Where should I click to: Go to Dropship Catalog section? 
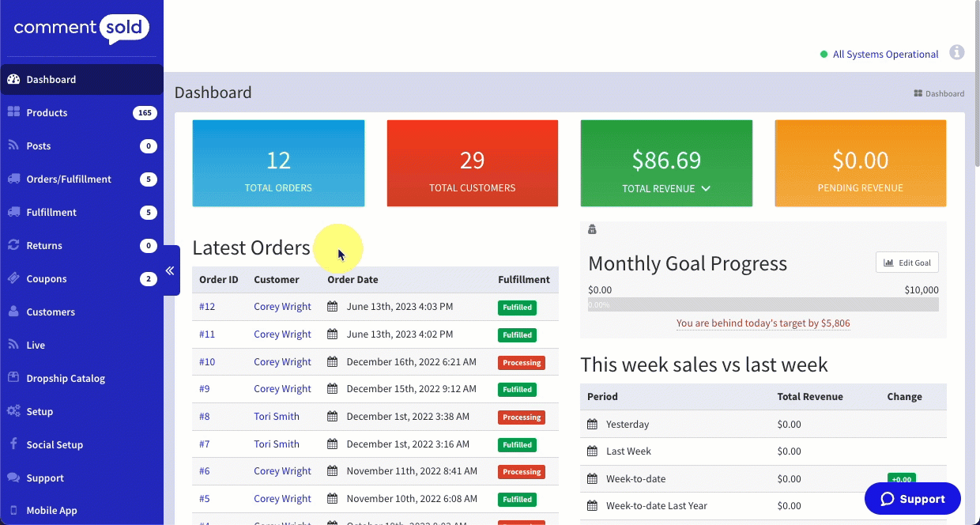click(x=66, y=378)
